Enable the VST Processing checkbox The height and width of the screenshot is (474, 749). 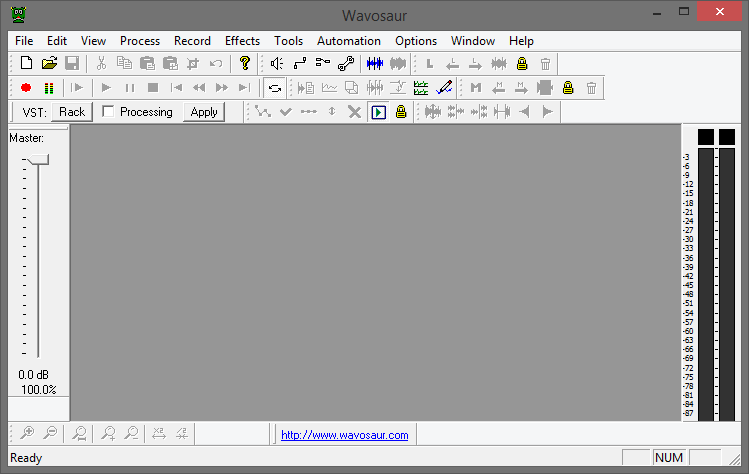[x=108, y=111]
